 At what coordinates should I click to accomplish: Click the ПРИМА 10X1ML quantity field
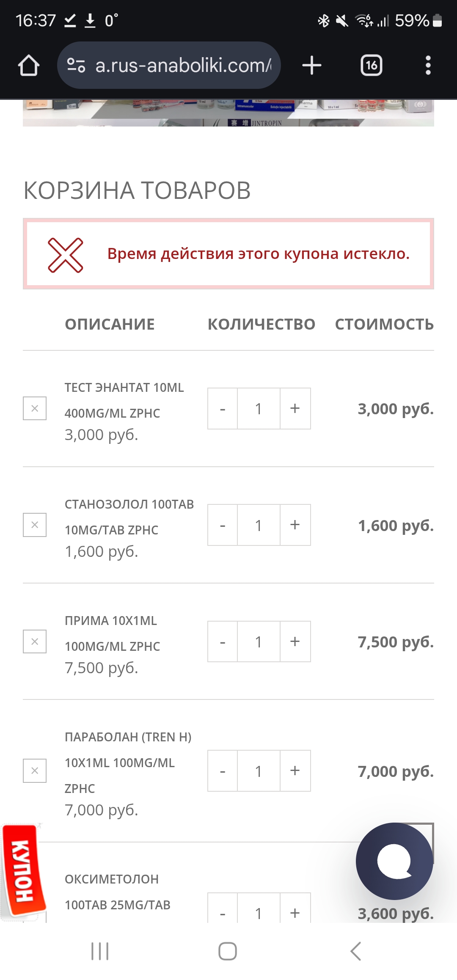(x=259, y=641)
